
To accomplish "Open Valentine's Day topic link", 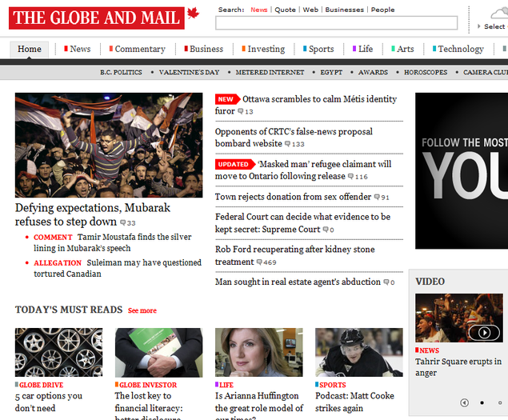I will click(190, 72).
